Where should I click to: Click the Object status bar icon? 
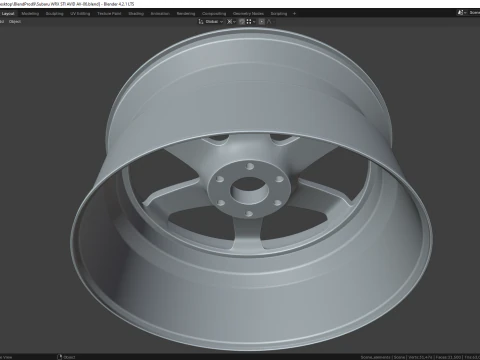tap(60, 357)
